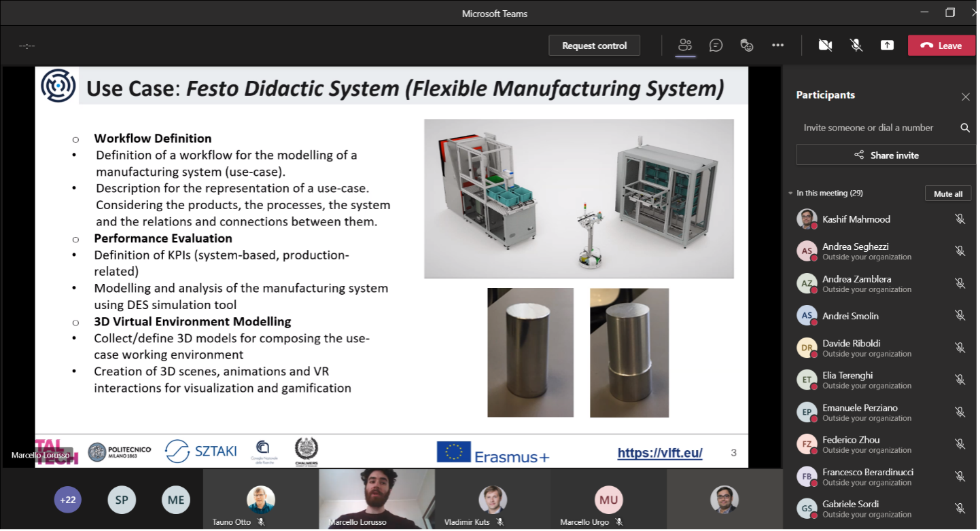This screenshot has width=980, height=531.
Task: Select Emanuele Perziano EP avatar
Action: (807, 412)
